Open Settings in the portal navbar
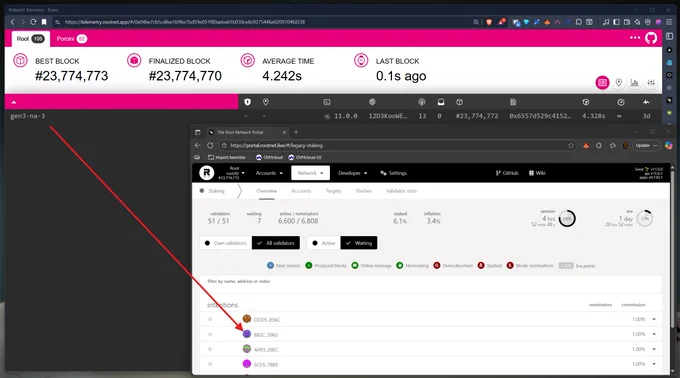The image size is (680, 378). (x=393, y=173)
